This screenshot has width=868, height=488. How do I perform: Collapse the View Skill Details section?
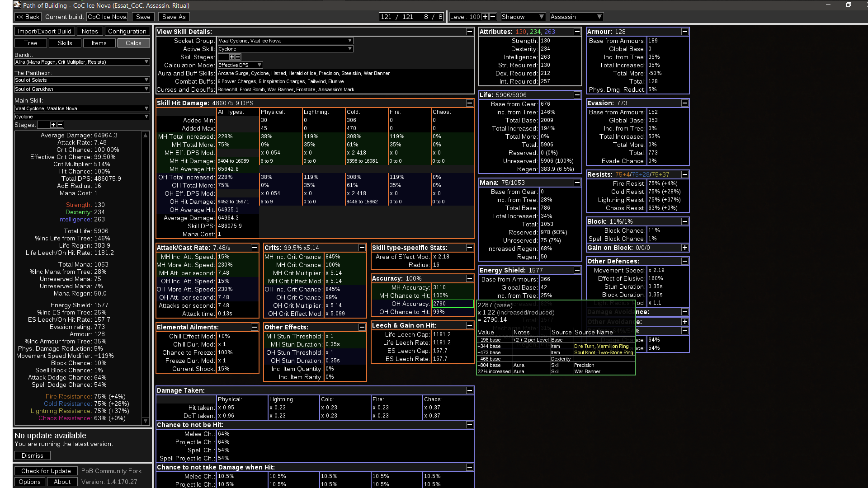[470, 32]
